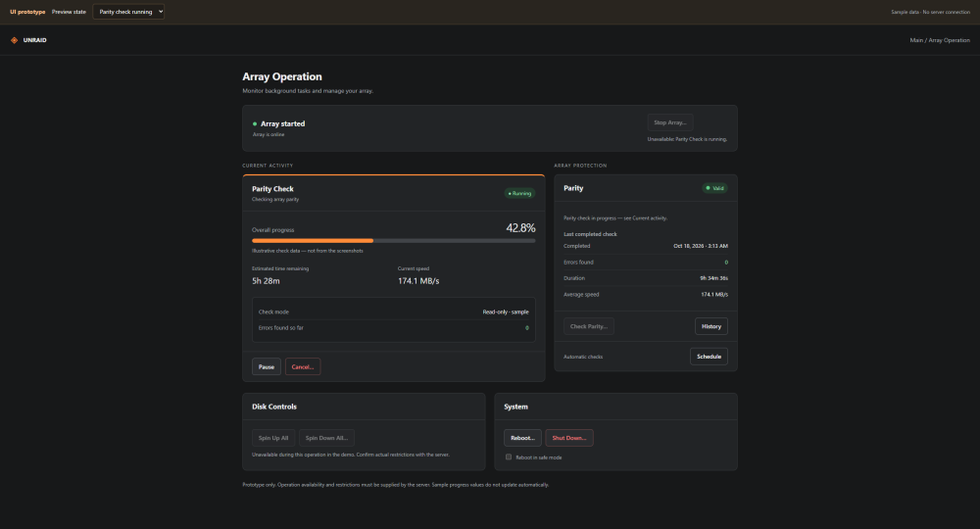
Task: Click the Last completed check label
Action: 590,234
